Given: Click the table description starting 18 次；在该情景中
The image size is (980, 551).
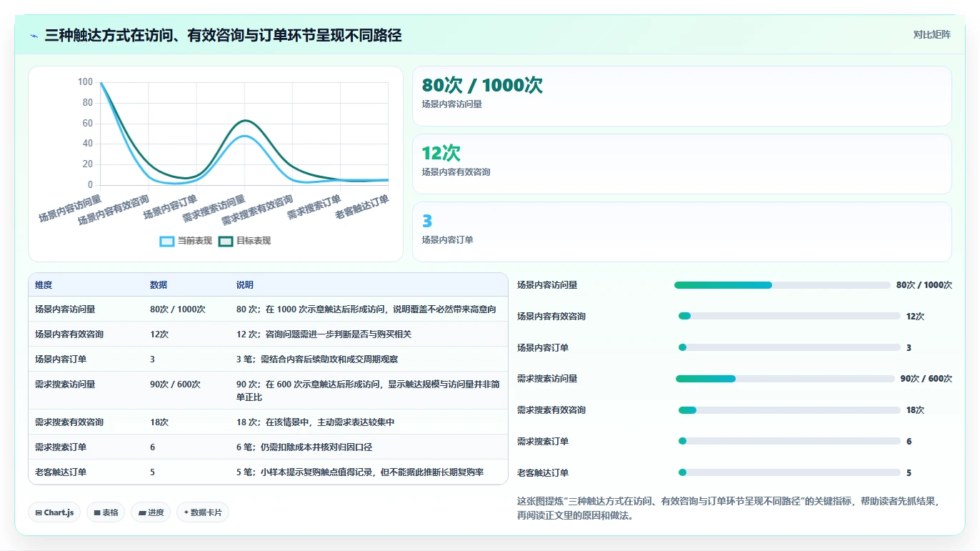Looking at the screenshot, I should [x=316, y=422].
